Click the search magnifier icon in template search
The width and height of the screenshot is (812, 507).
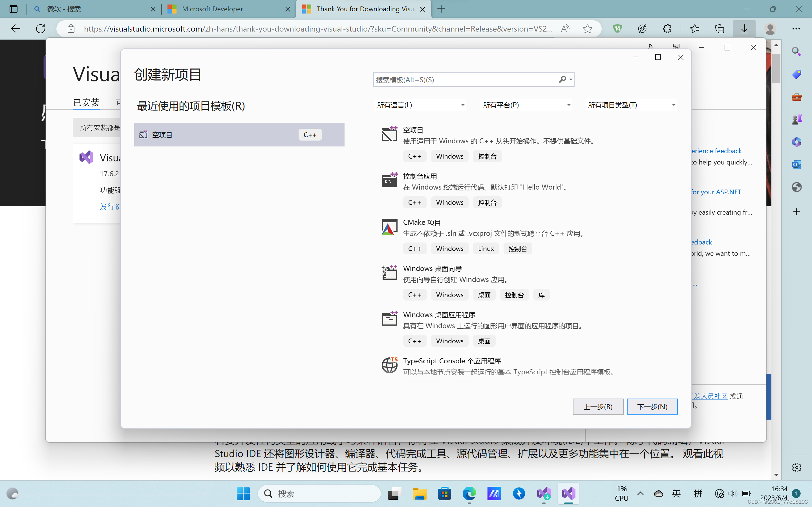562,79
